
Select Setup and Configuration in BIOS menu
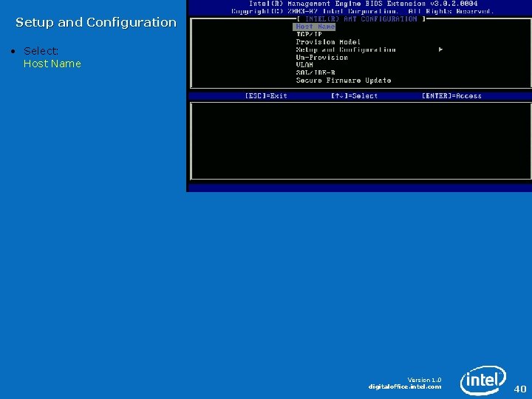tap(346, 50)
